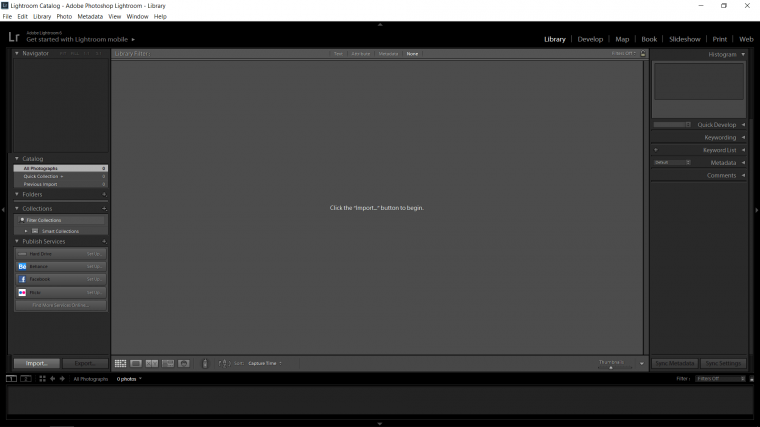The image size is (760, 427).
Task: Toggle filter switch at filmstrip right end
Action: [x=752, y=379]
